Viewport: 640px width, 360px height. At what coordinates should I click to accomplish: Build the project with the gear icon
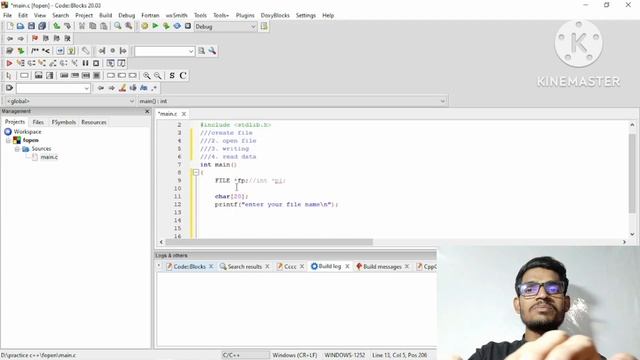(x=144, y=26)
